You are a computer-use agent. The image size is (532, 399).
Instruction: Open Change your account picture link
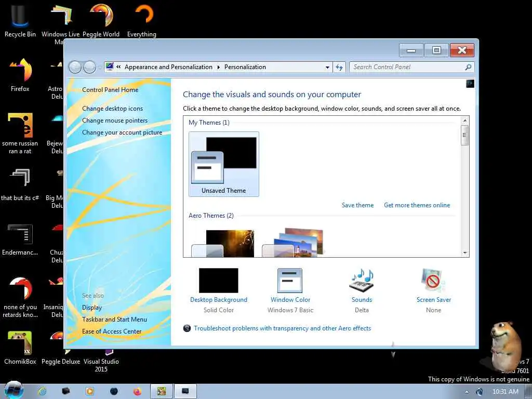(x=122, y=132)
